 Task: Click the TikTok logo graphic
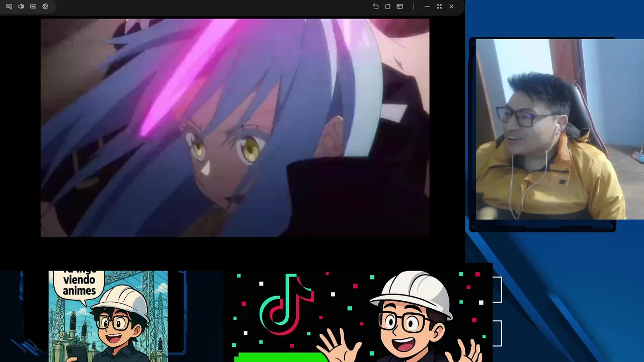(x=286, y=305)
